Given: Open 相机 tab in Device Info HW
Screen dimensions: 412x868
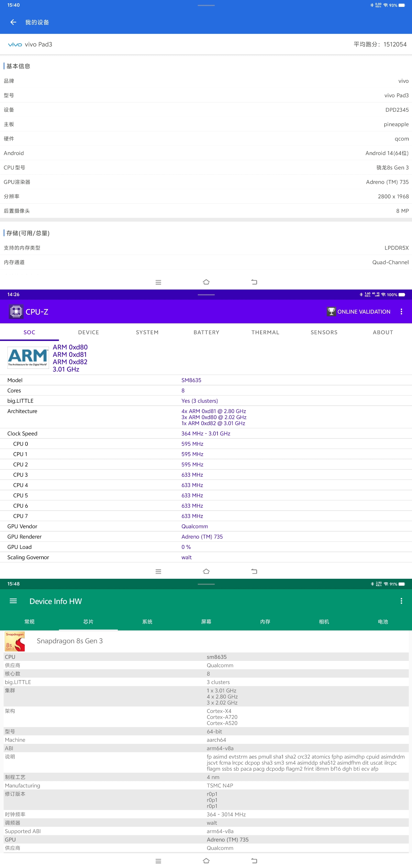Looking at the screenshot, I should [x=324, y=622].
